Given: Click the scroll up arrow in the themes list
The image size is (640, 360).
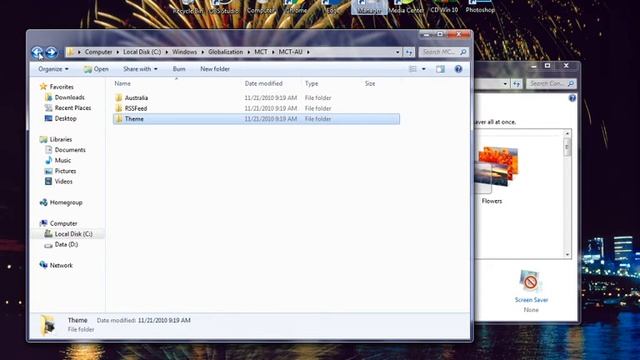Looking at the screenshot, I should tap(567, 133).
